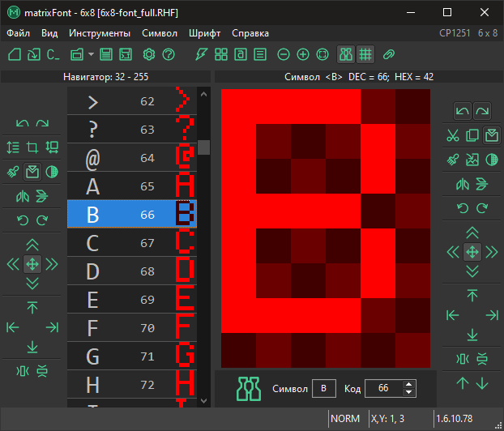Open the Шрифт menu
504x431 pixels.
(204, 33)
